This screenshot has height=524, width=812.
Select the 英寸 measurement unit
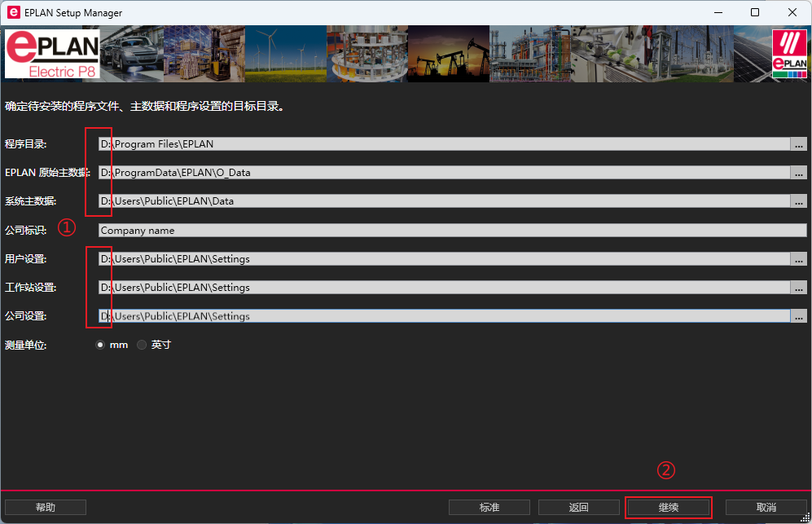[142, 345]
